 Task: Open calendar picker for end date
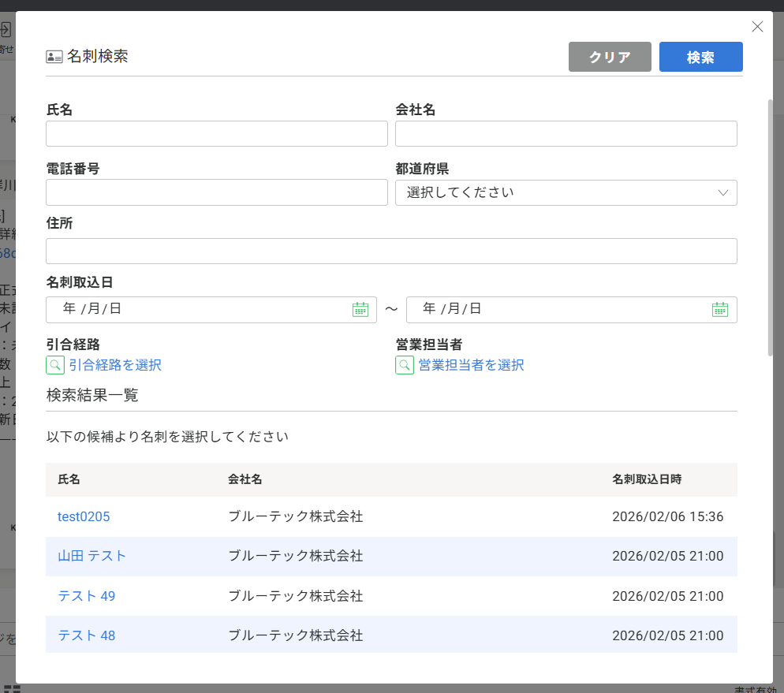(719, 310)
